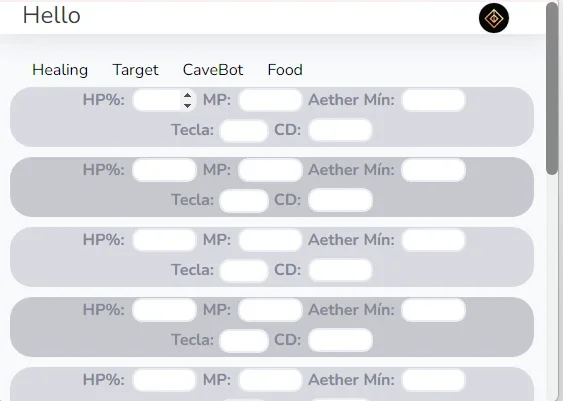Click the third row Tecla field
This screenshot has height=401, width=563.
point(244,270)
